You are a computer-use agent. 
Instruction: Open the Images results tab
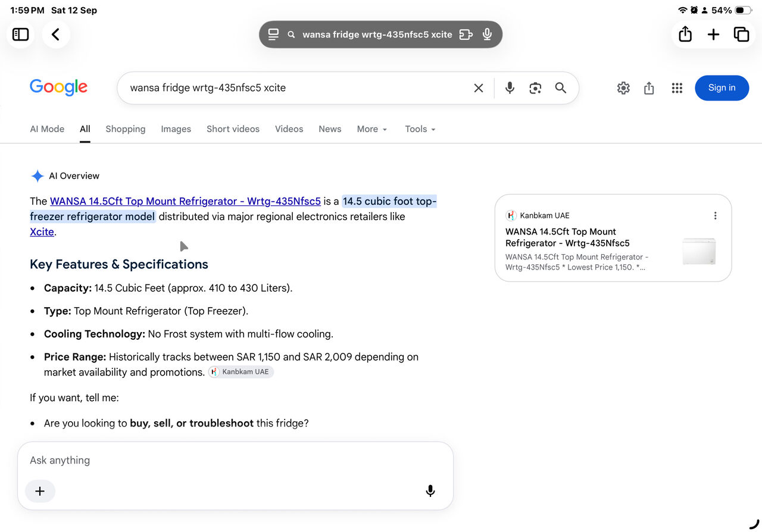point(176,129)
